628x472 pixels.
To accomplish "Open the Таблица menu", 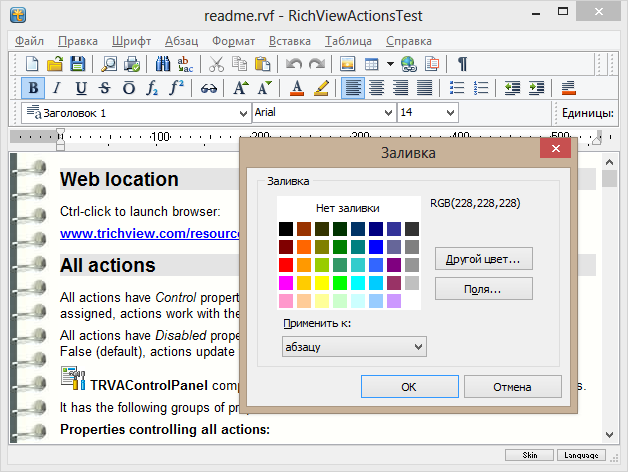I will pyautogui.click(x=348, y=41).
